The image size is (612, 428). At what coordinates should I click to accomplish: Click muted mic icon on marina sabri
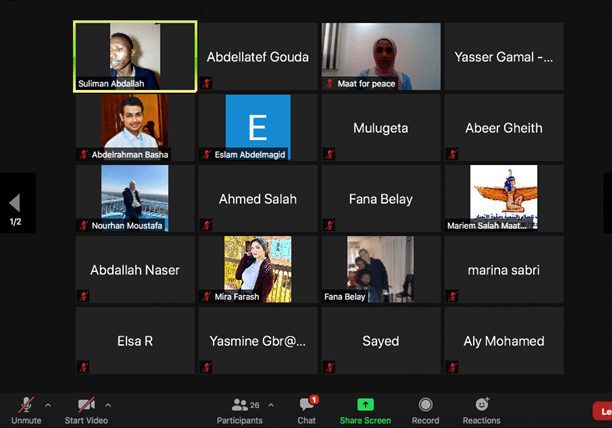pyautogui.click(x=452, y=296)
